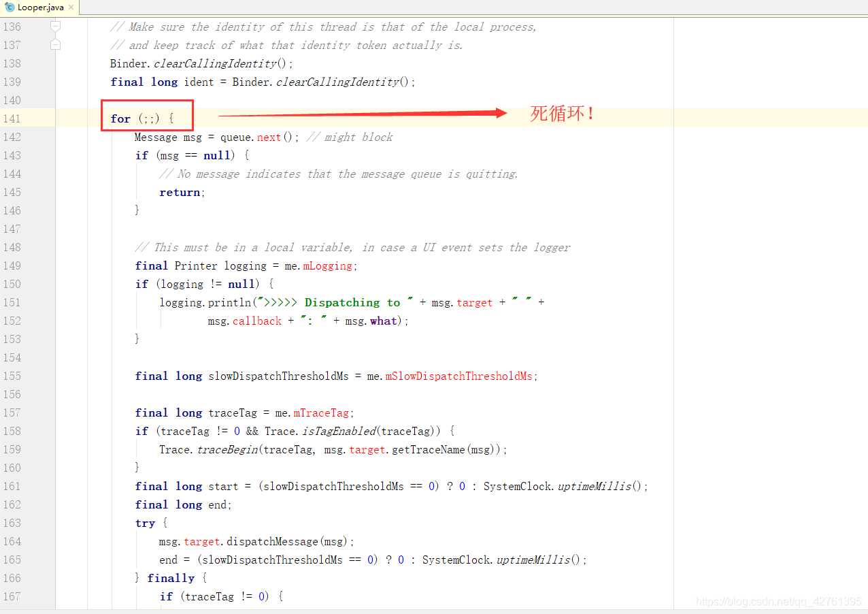This screenshot has width=868, height=614.
Task: Click 'uptimeMillis' on line 161
Action: [595, 486]
